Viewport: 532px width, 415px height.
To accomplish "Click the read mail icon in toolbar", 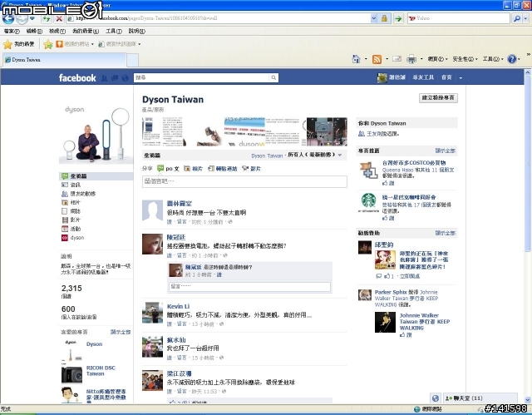I will pyautogui.click(x=397, y=59).
